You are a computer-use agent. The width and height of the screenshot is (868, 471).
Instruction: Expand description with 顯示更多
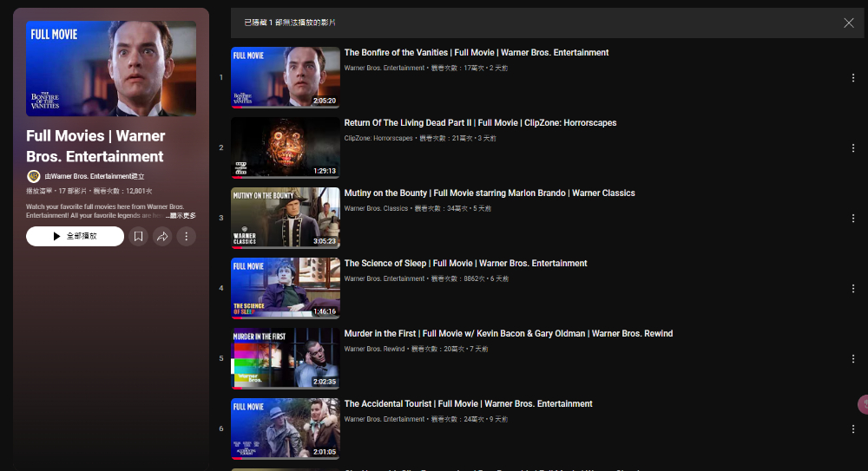pyautogui.click(x=181, y=215)
